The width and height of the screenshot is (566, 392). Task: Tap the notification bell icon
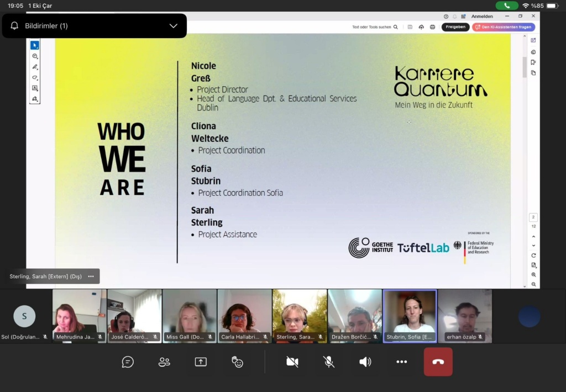click(15, 26)
